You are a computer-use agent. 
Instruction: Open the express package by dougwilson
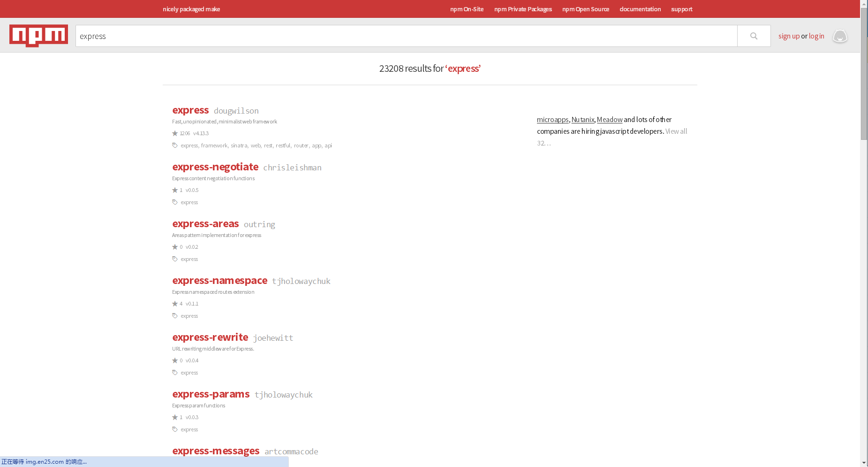tap(190, 110)
